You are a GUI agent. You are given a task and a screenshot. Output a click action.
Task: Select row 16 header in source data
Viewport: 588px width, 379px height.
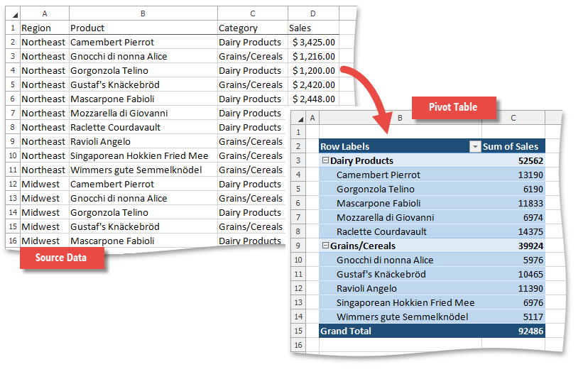click(13, 241)
